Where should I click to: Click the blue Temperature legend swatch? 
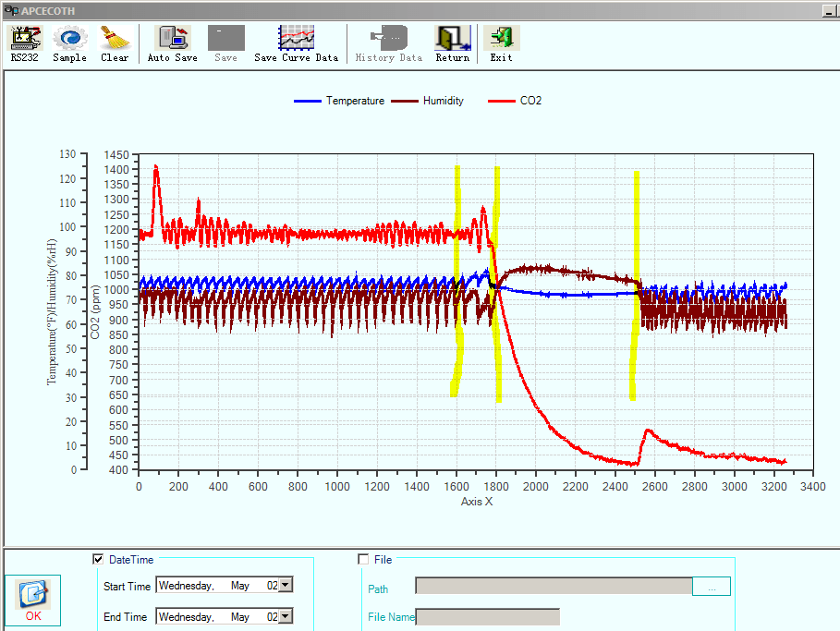pyautogui.click(x=308, y=101)
